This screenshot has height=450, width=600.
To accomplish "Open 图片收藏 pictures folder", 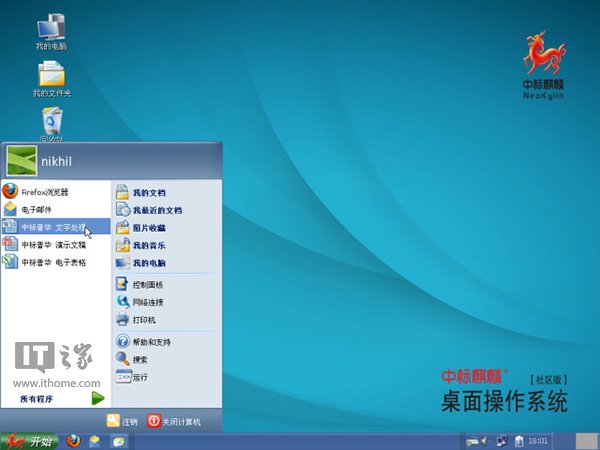I will 148,228.
